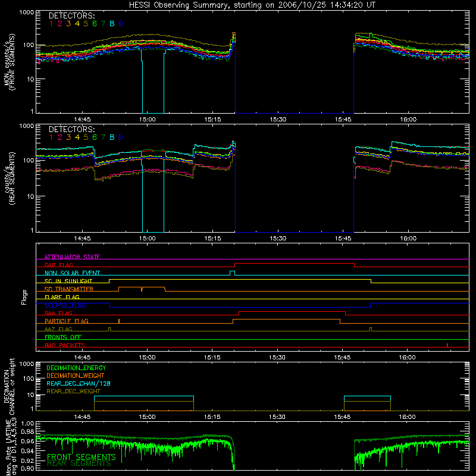Click the DECIMATION_ENERGY legend entry
Image resolution: width=476 pixels, height=476 pixels.
pyautogui.click(x=76, y=368)
